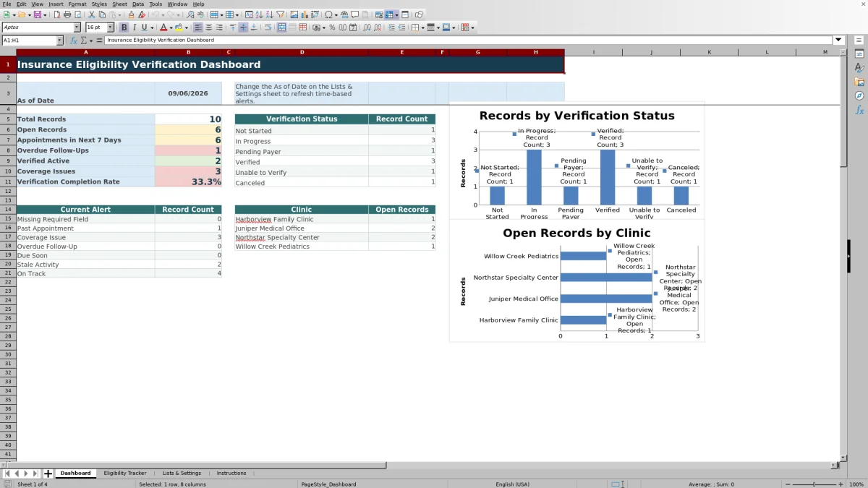
Task: Select column D header
Action: point(302,52)
